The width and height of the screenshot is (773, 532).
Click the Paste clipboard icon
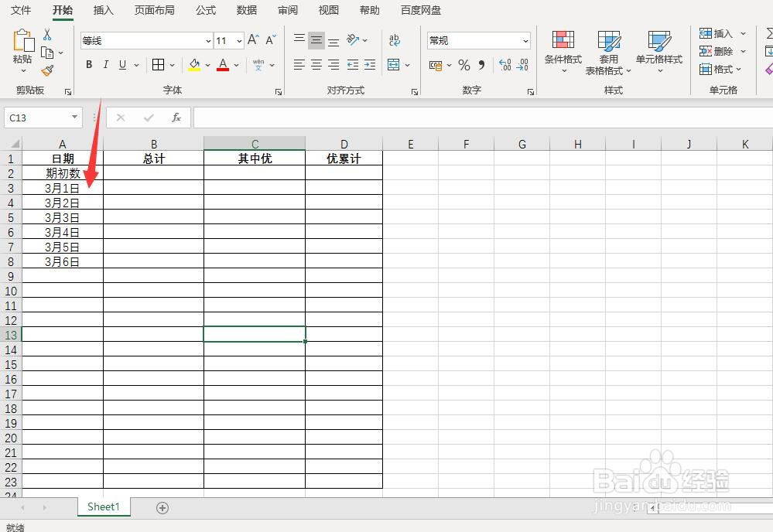(22, 41)
